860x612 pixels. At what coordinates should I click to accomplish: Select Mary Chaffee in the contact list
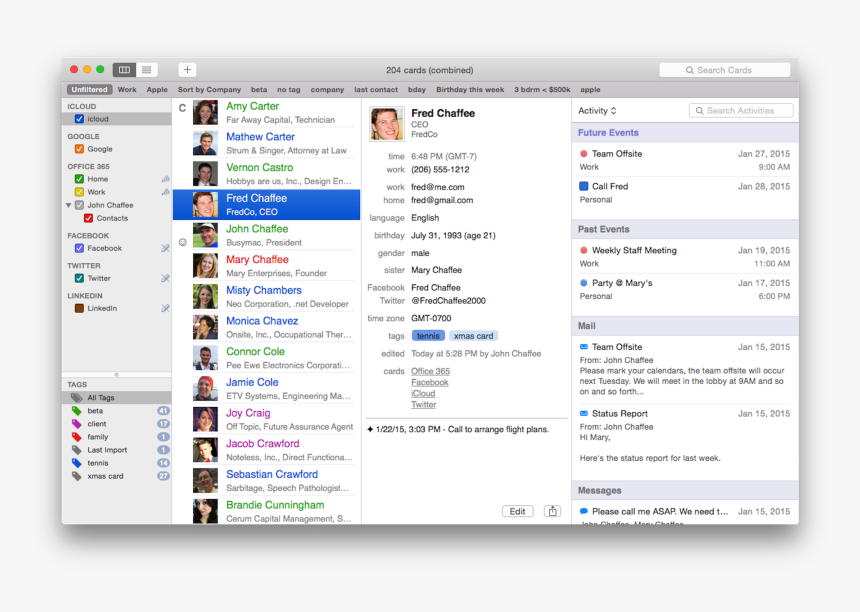coord(267,266)
